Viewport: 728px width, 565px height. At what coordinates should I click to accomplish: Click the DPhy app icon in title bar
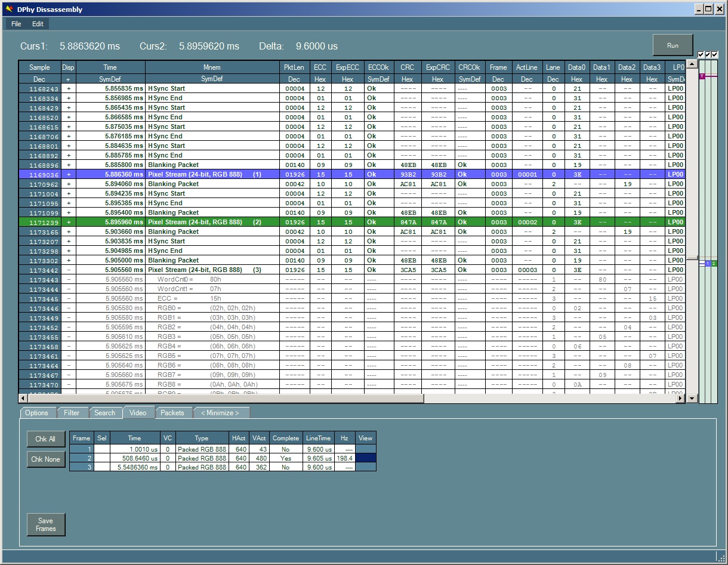point(9,9)
